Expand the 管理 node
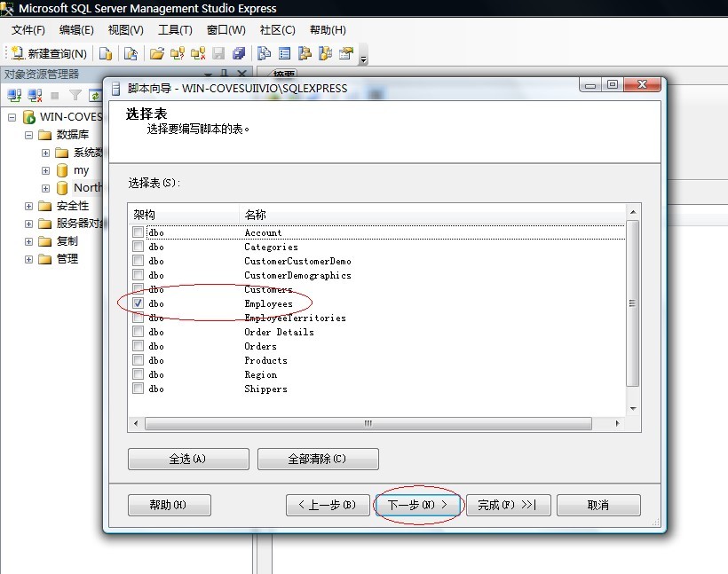 coord(28,259)
